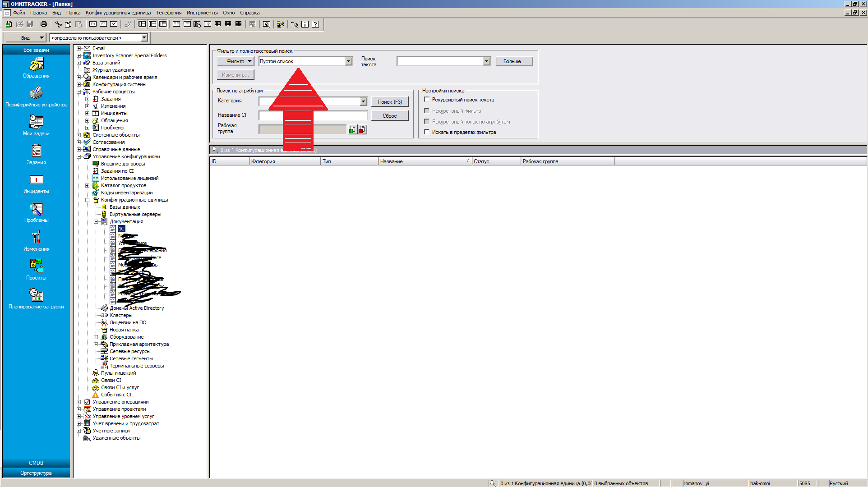Collapse the Документация tree node
The height and width of the screenshot is (487, 868).
click(x=96, y=221)
